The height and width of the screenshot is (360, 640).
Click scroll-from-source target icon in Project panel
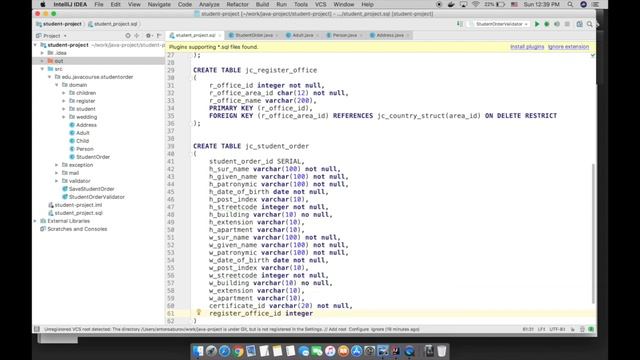[128, 36]
